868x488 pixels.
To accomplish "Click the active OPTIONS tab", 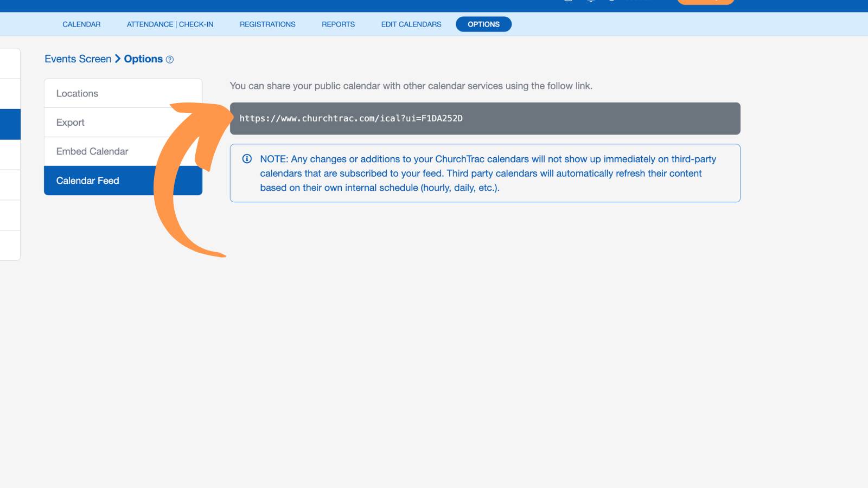I will point(483,24).
